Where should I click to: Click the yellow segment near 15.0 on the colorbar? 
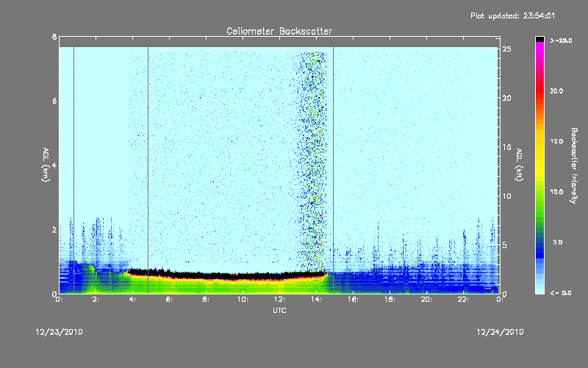click(539, 141)
